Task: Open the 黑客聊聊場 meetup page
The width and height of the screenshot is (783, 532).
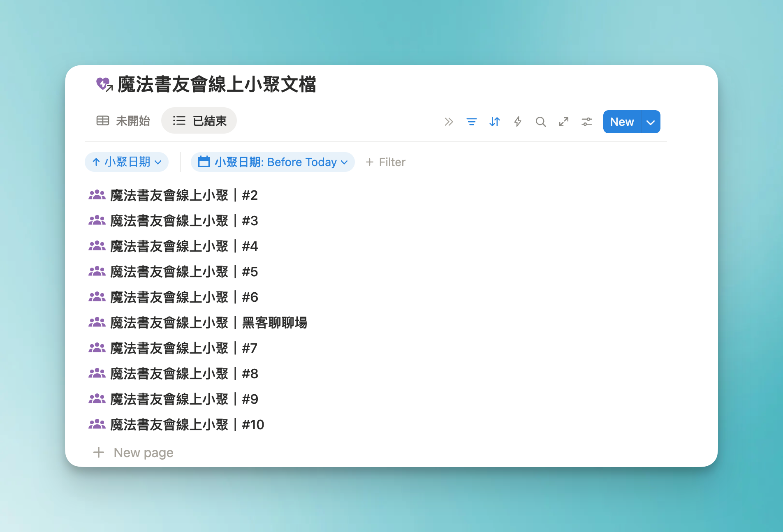Action: [x=208, y=323]
